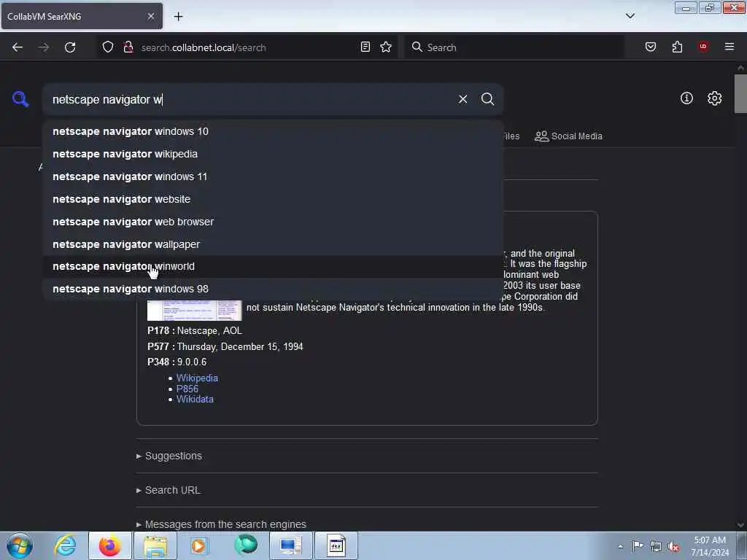This screenshot has width=747, height=560.
Task: List all tabs with the chevron
Action: pyautogui.click(x=630, y=16)
